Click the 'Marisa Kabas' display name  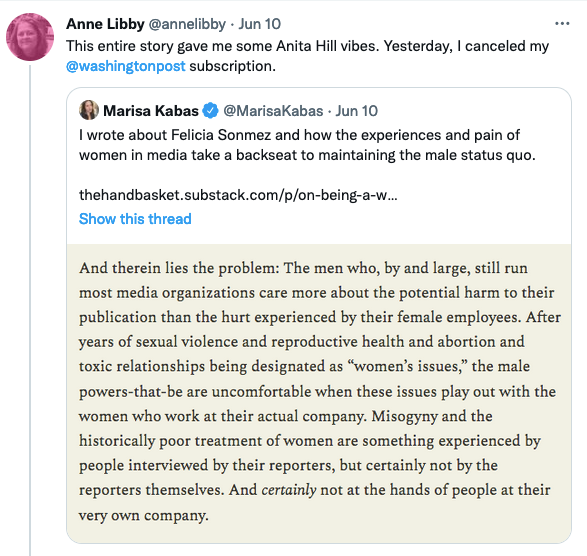pos(151,111)
